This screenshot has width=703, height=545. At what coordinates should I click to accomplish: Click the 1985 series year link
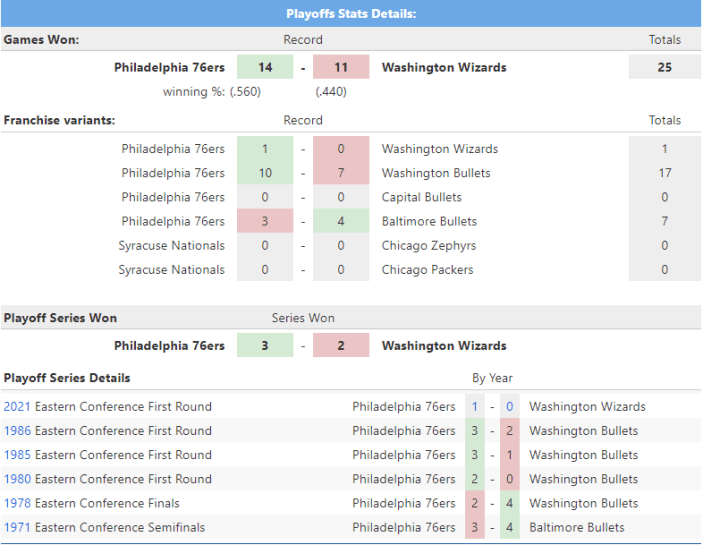(17, 455)
